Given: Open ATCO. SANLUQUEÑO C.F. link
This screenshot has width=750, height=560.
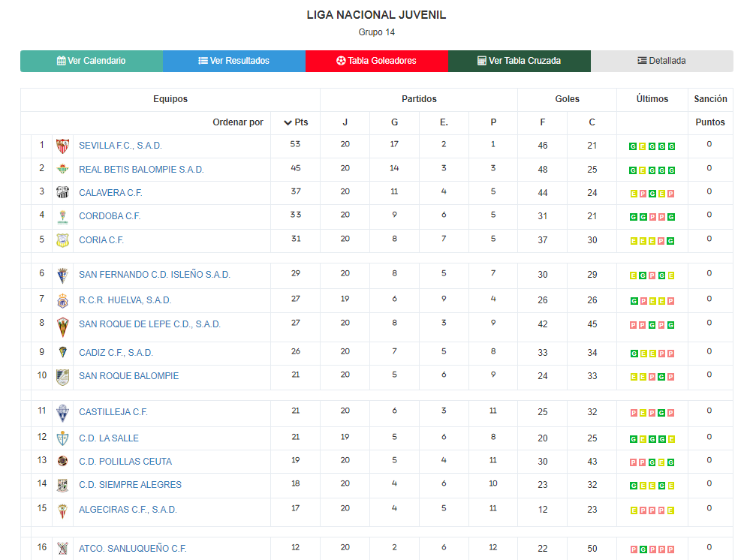Looking at the screenshot, I should [132, 549].
